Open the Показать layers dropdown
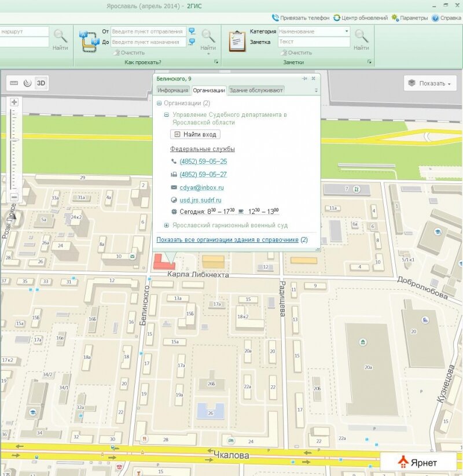 (430, 83)
